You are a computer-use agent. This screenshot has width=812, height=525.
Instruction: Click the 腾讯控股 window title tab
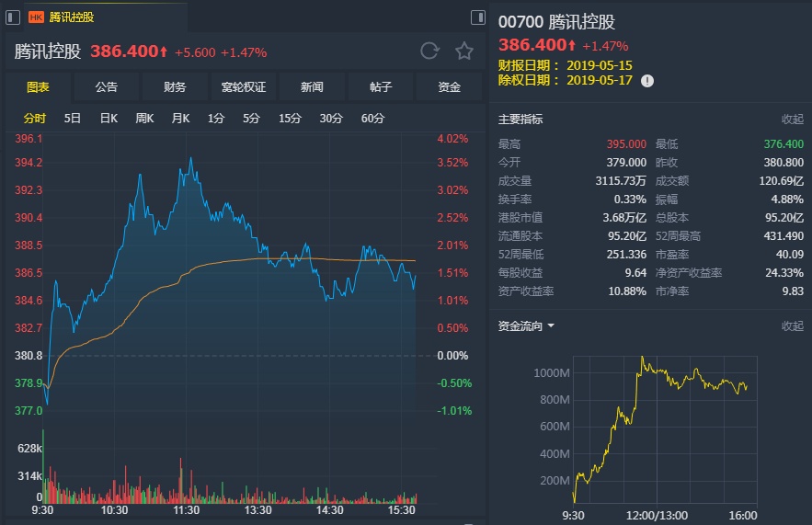(x=72, y=17)
